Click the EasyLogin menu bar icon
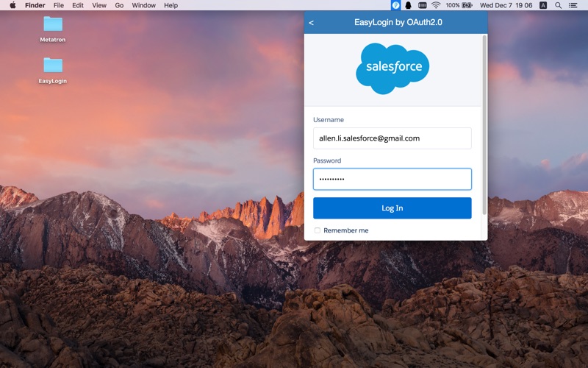 [x=395, y=5]
